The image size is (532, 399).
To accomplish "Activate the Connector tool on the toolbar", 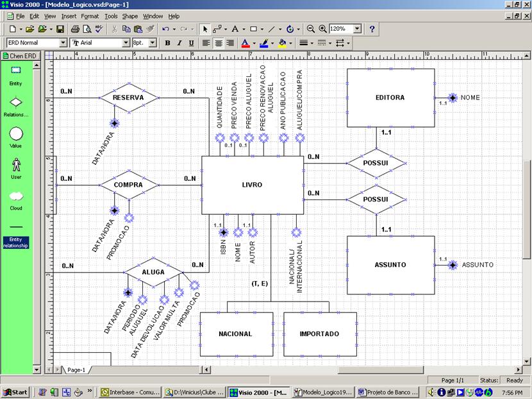I will click(218, 29).
